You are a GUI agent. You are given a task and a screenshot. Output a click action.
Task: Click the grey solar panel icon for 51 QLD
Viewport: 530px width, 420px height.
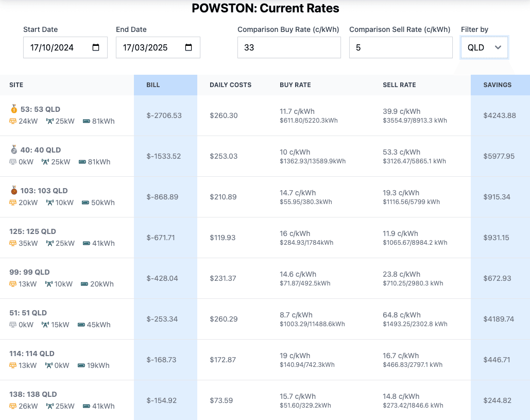[13, 325]
